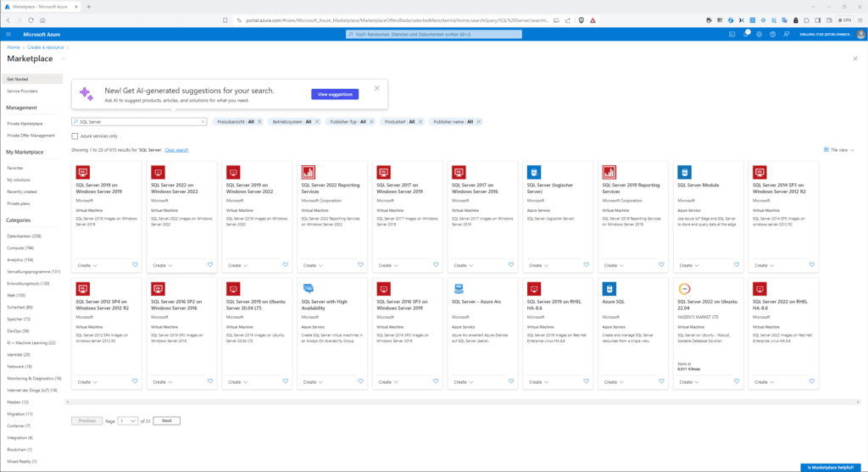
Task: Expand Create dropdown for SQL Server – Azure Arc
Action: [x=464, y=382]
